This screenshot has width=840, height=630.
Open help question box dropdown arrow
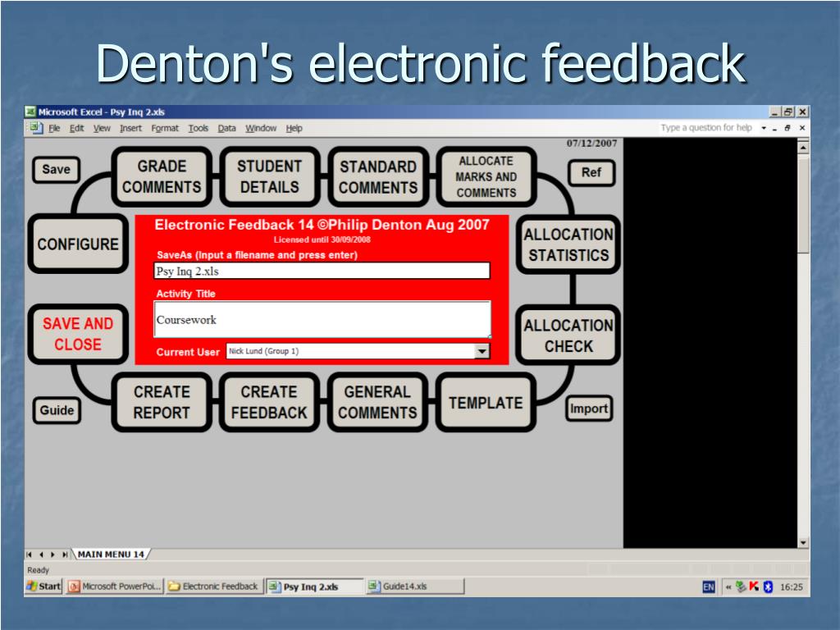pyautogui.click(x=764, y=128)
